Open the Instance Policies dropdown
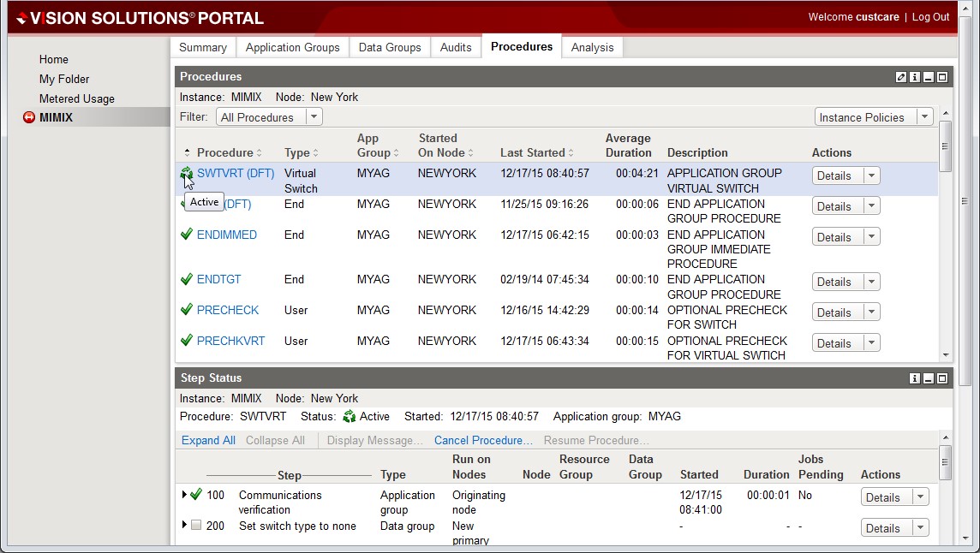This screenshot has height=553, width=980. 873,117
